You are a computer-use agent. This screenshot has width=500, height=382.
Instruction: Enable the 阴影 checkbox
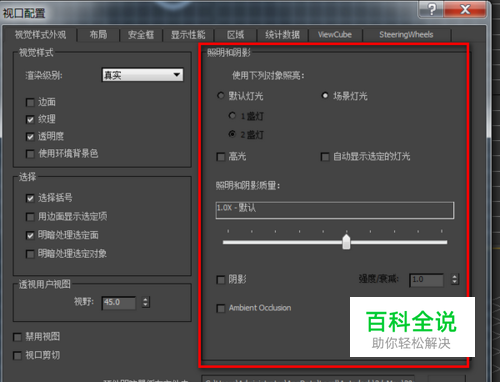[221, 280]
